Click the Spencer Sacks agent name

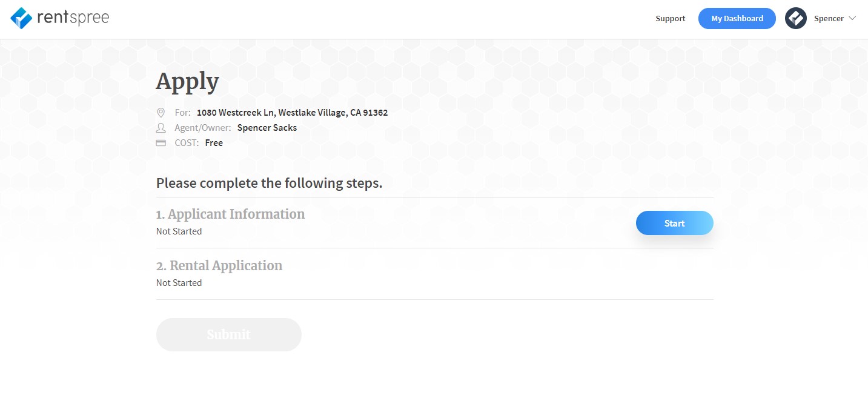click(267, 128)
